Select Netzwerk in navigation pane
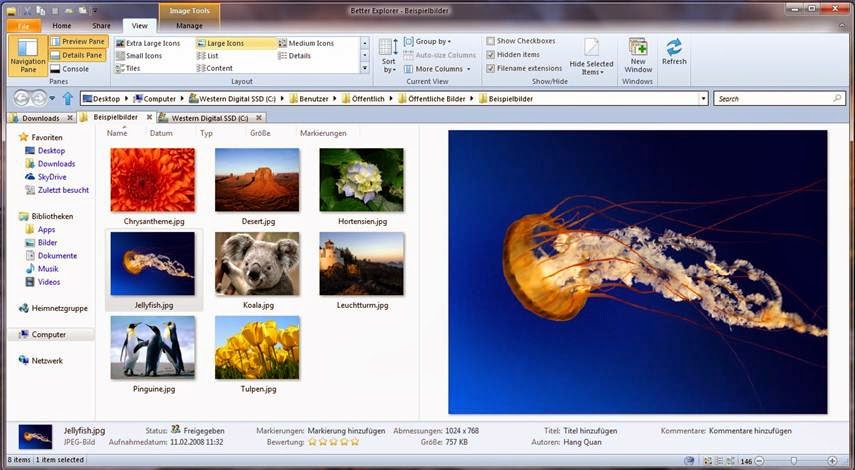 pos(47,360)
